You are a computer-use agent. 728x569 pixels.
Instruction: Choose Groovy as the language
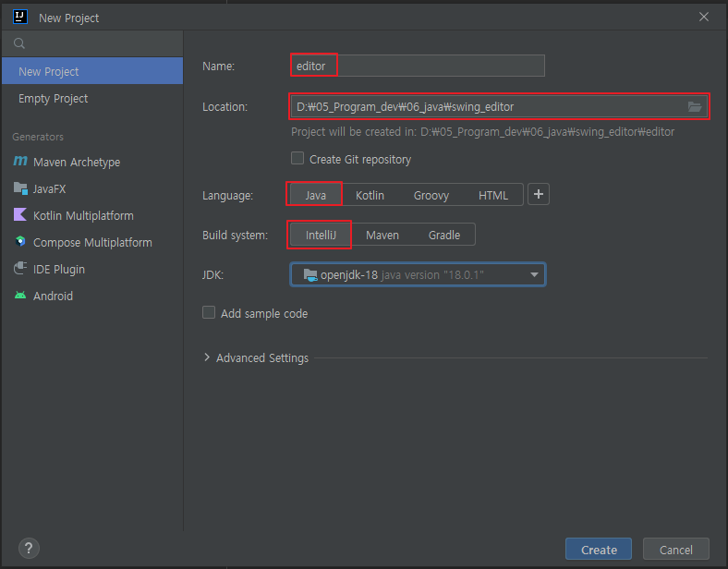point(431,195)
